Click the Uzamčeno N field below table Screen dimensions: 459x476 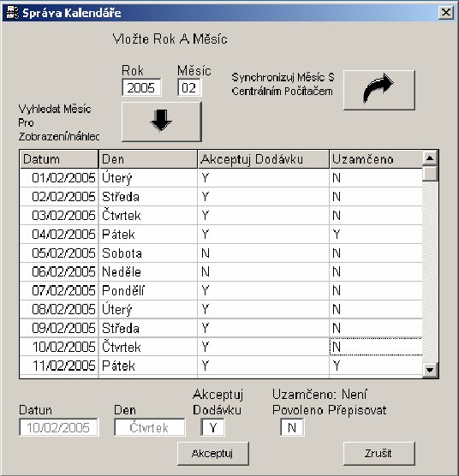click(292, 427)
